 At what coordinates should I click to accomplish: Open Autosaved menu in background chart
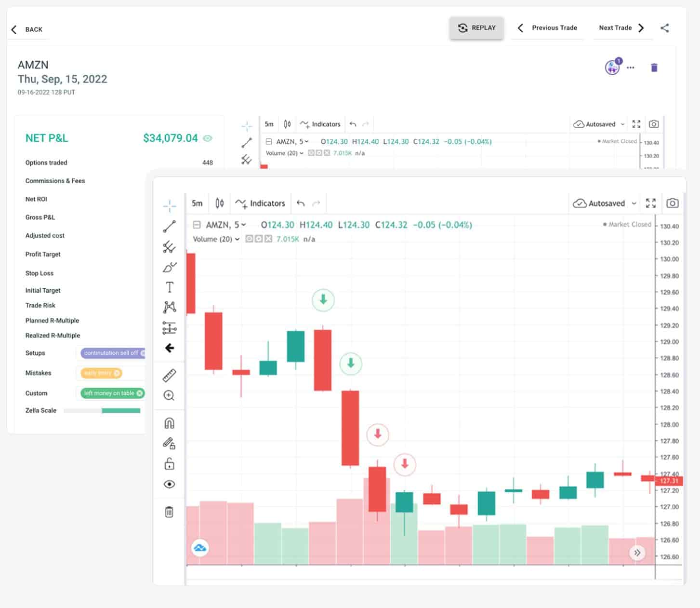[595, 124]
